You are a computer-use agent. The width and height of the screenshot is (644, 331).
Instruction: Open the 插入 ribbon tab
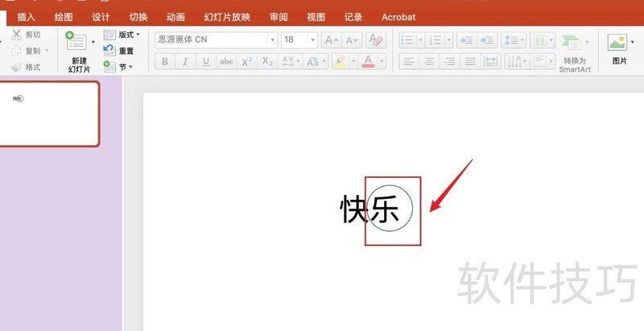coord(27,17)
